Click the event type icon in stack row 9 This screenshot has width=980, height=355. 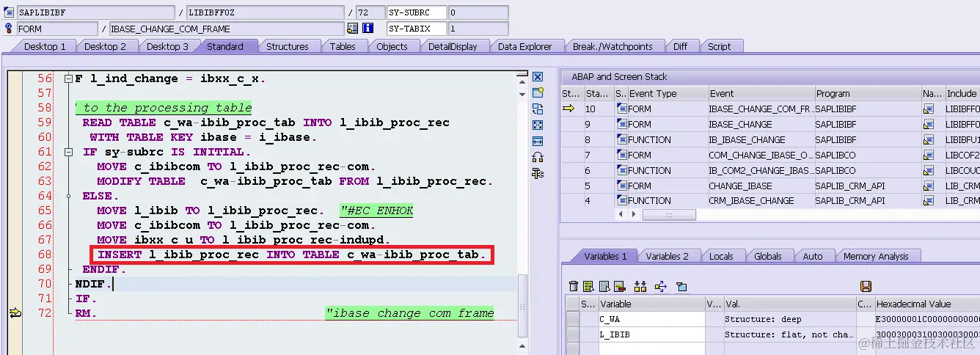click(x=621, y=124)
